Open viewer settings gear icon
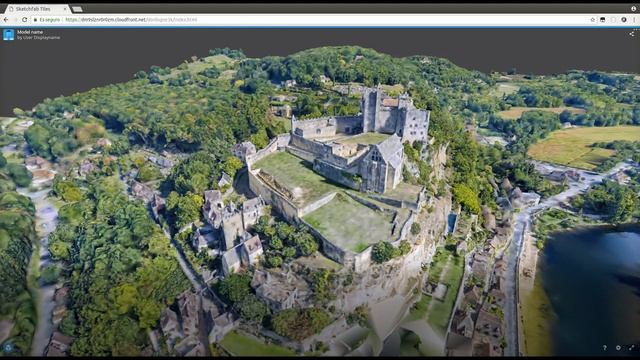 tap(618, 348)
